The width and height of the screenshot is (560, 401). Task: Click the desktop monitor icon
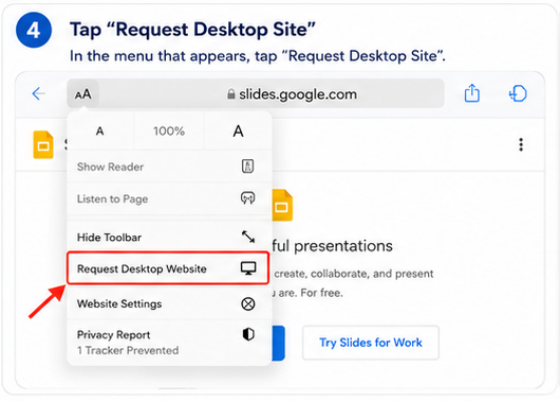(248, 268)
